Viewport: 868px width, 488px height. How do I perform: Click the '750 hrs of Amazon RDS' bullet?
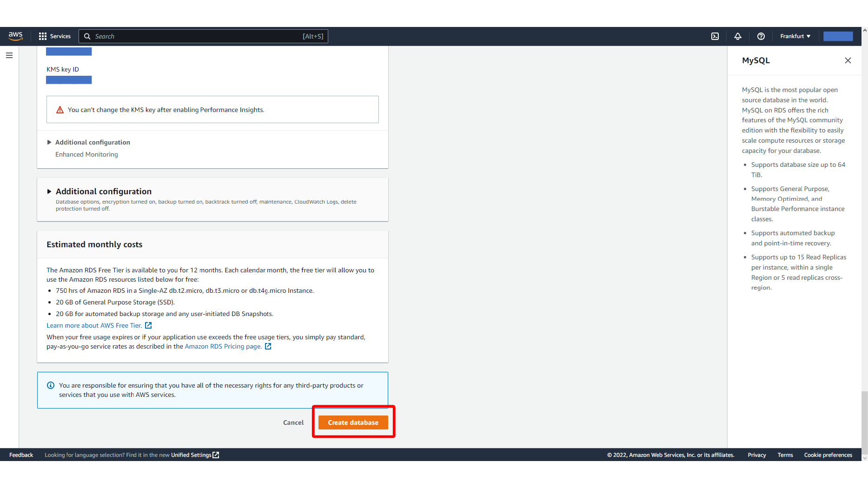185,290
